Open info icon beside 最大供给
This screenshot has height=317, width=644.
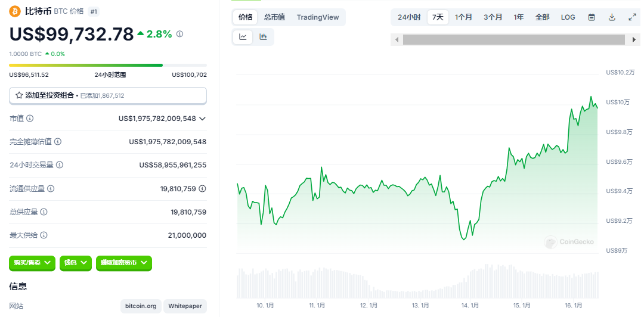click(44, 235)
